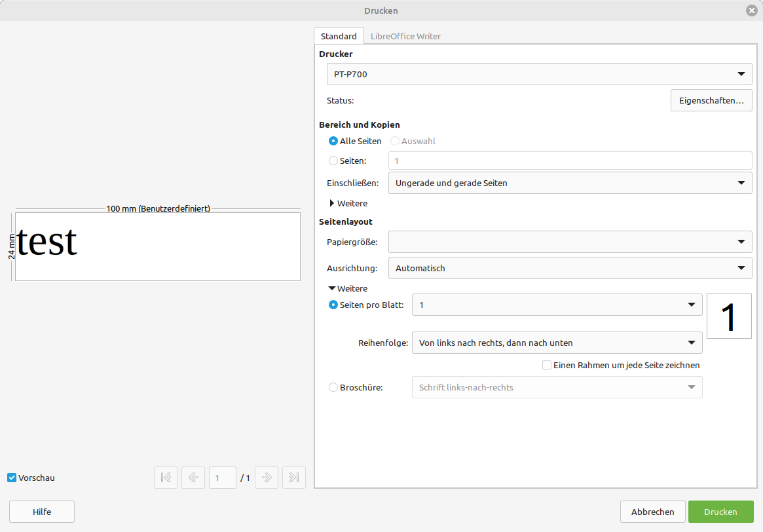Viewport: 763px width, 532px height.
Task: Collapse Weitere under Seitenlayout
Action: point(348,289)
